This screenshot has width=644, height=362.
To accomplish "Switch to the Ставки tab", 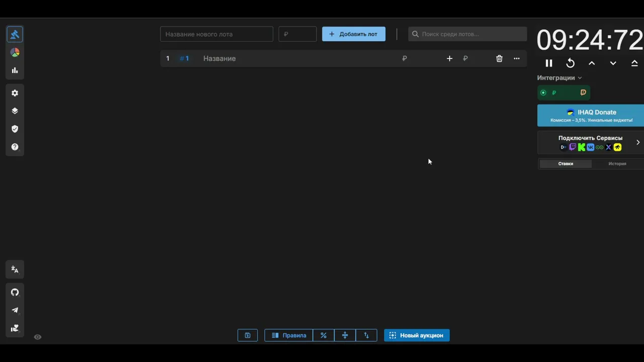I will (566, 163).
